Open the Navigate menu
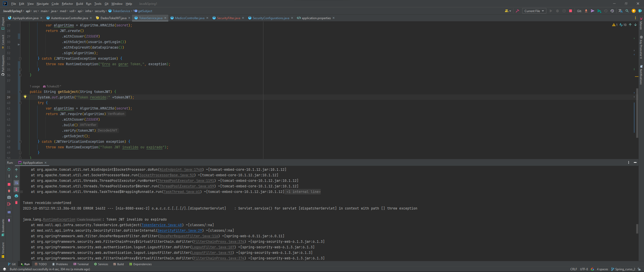 point(43,4)
